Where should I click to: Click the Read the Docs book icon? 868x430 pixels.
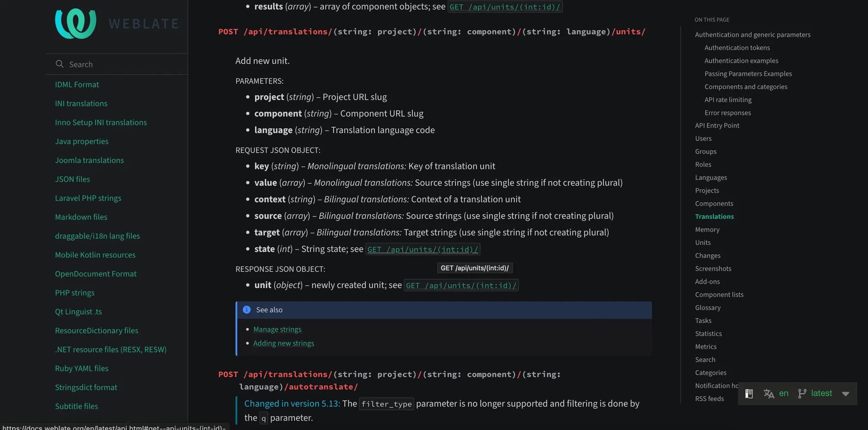coord(749,393)
